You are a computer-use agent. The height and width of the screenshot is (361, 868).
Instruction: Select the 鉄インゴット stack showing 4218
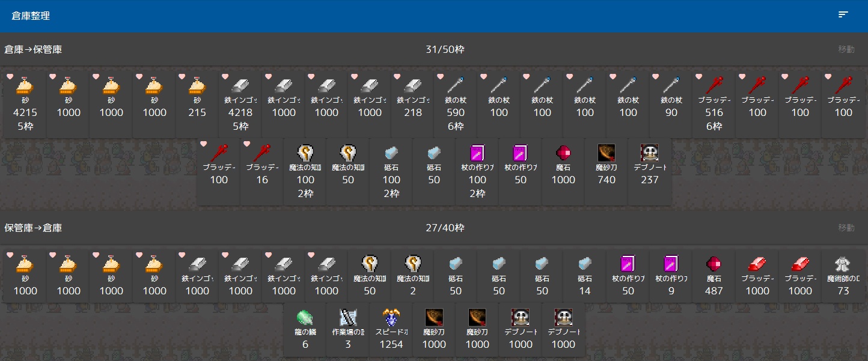point(240,104)
